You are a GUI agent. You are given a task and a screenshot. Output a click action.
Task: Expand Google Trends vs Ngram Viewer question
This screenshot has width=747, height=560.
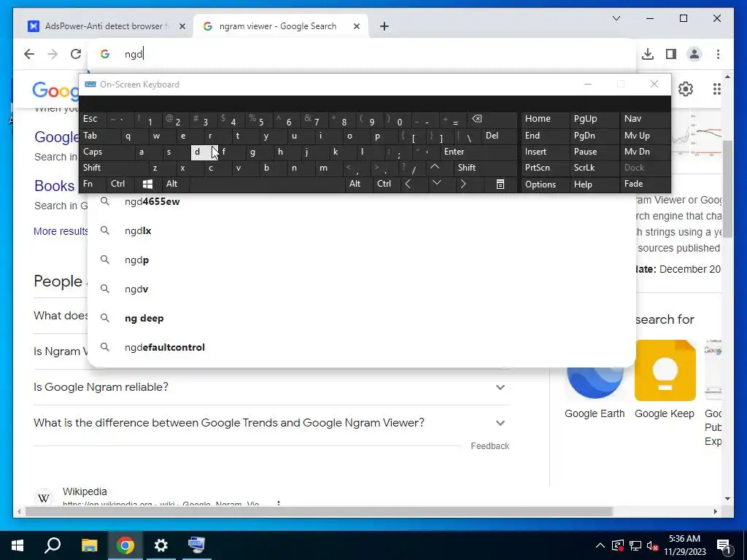[x=271, y=423]
